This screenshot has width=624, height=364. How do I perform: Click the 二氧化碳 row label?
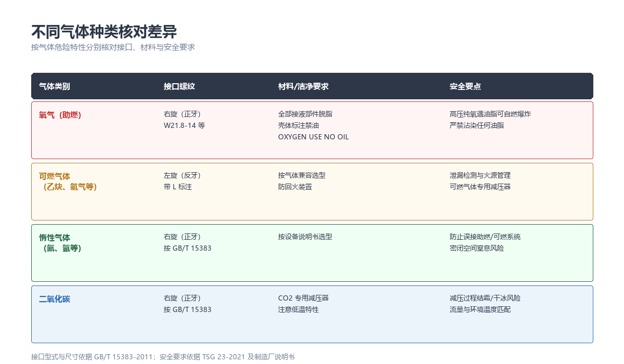point(55,299)
